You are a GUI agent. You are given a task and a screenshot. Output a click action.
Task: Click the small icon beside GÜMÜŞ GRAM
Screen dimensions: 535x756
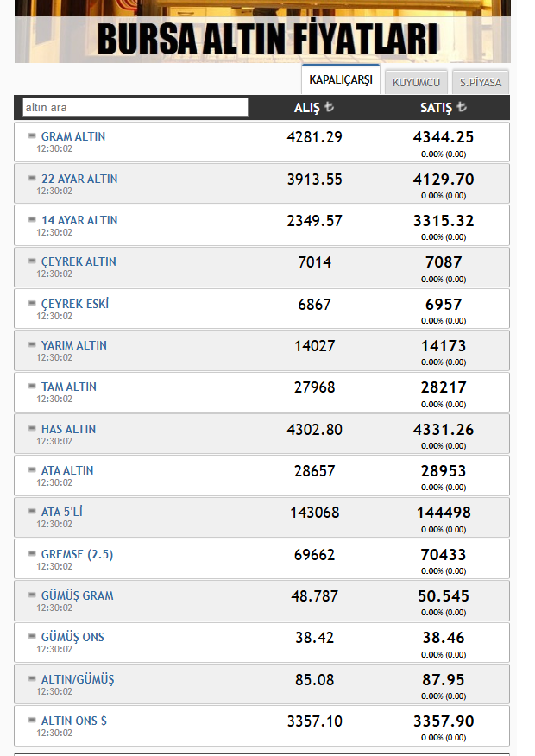(x=32, y=595)
